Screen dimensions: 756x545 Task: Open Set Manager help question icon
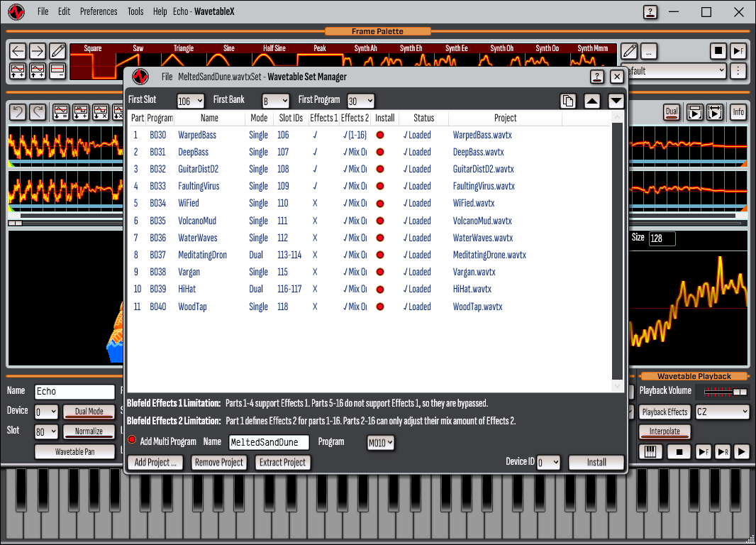[597, 77]
